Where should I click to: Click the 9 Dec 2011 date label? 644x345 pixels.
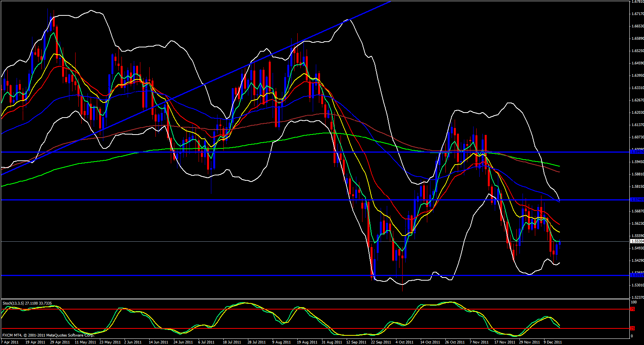tap(553, 342)
